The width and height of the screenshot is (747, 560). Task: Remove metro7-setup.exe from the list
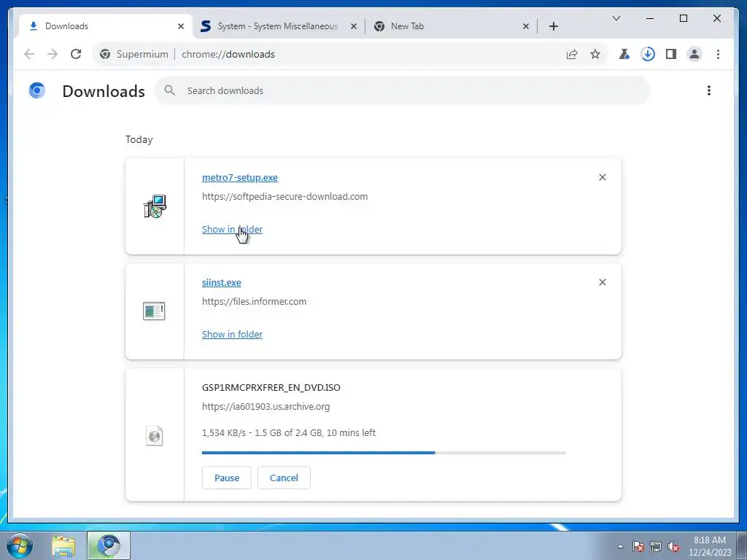pos(602,177)
